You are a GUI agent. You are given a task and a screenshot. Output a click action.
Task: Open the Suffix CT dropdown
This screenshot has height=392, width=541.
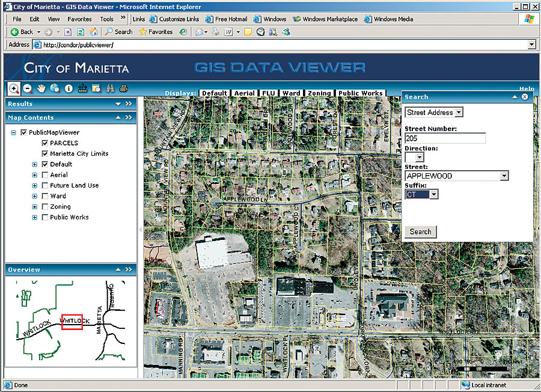point(433,194)
